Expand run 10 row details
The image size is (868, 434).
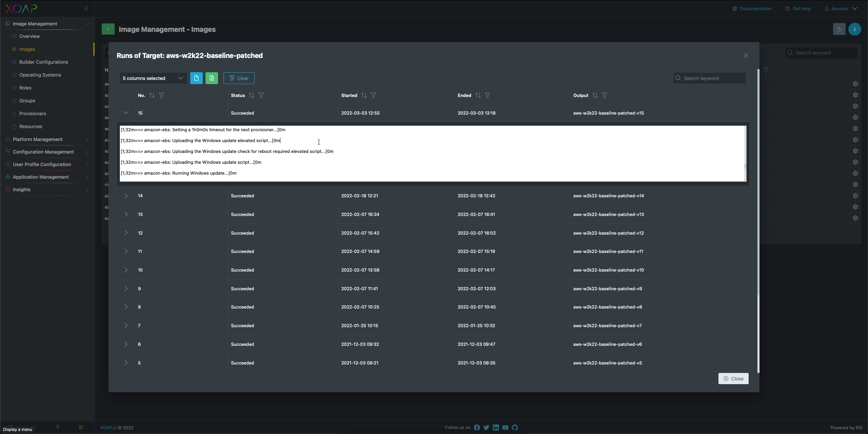pyautogui.click(x=126, y=270)
